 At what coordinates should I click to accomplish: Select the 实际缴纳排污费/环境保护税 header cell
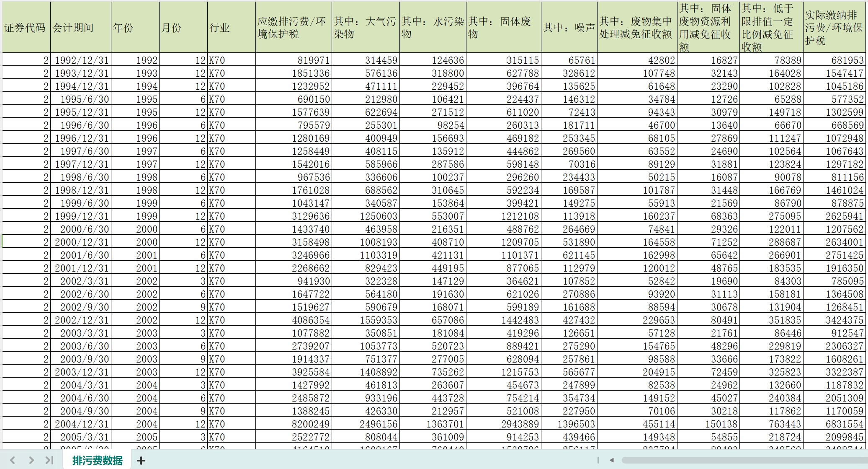834,28
